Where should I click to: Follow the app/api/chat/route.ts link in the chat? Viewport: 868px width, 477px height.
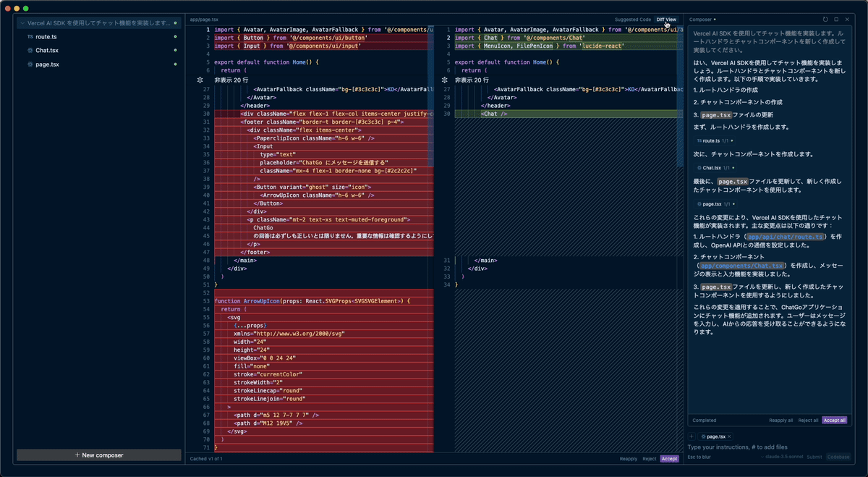(786, 237)
